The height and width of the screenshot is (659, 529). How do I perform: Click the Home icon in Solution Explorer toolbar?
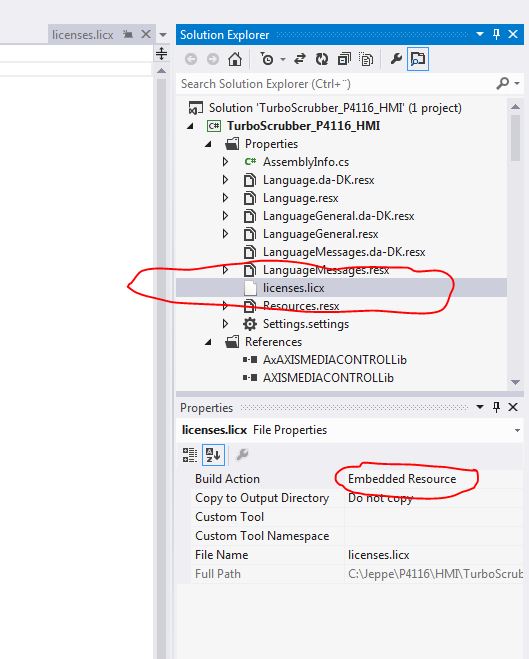click(235, 59)
